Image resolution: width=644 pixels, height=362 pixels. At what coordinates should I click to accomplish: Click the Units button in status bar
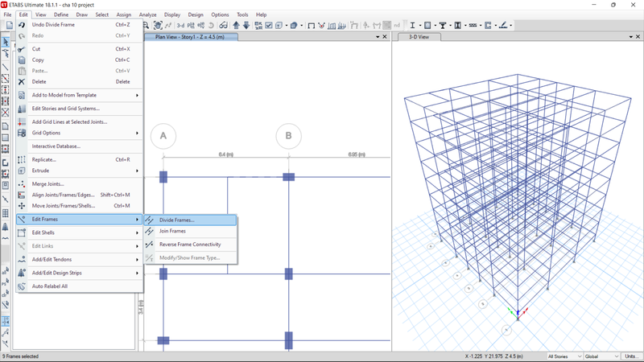click(x=632, y=356)
